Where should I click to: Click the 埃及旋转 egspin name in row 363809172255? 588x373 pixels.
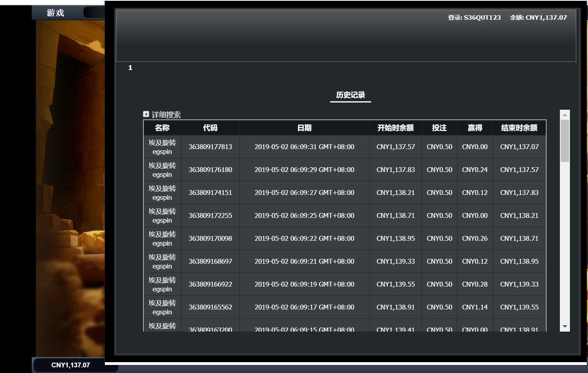click(x=162, y=216)
